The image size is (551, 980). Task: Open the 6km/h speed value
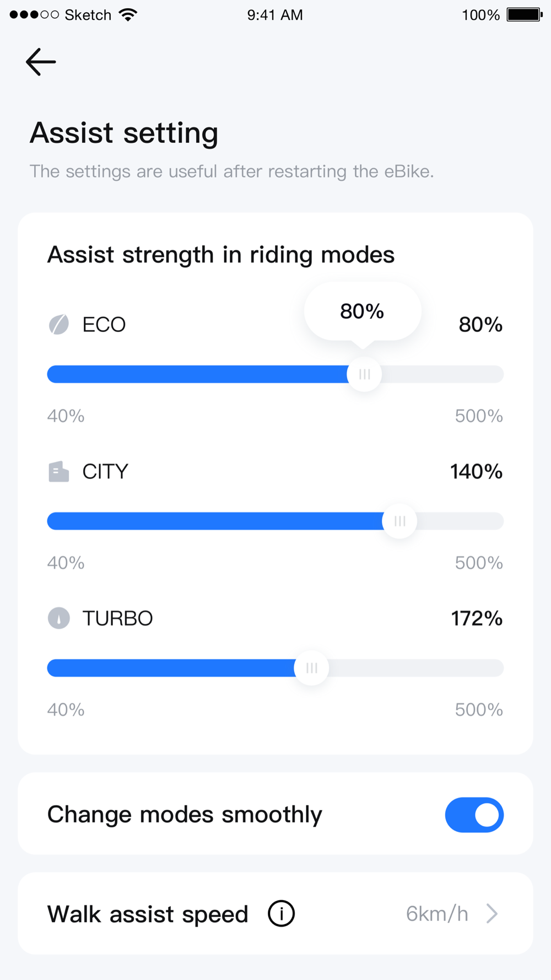[x=437, y=914]
